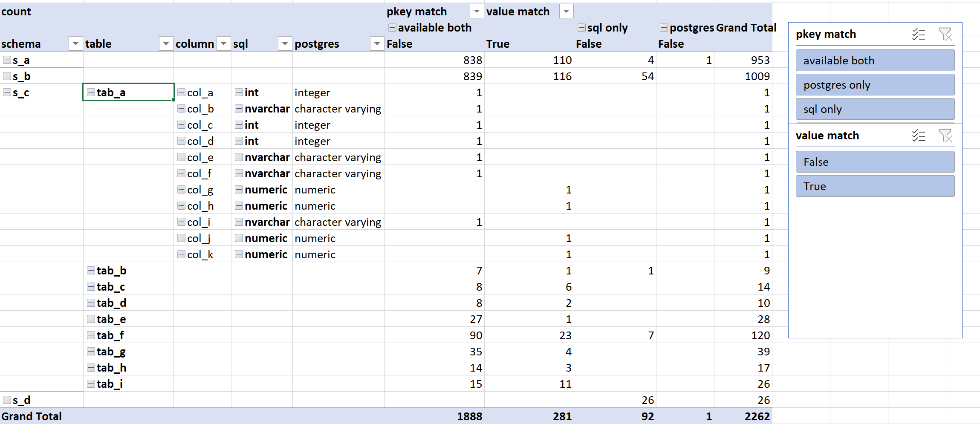Expand the s_a schema row

click(x=6, y=60)
